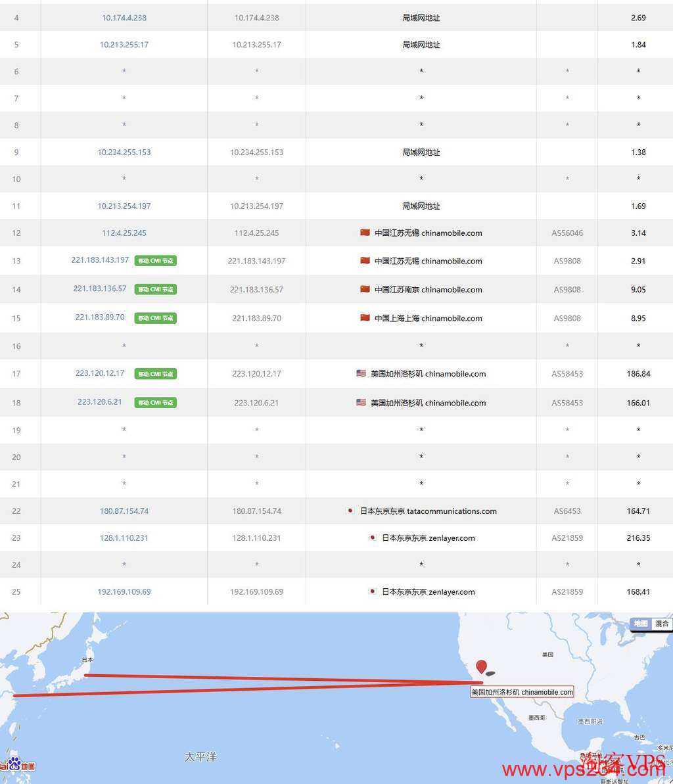Click the 移动 CMI 节点 badge next to 221.183.143.197
The height and width of the screenshot is (784, 673).
(x=156, y=260)
